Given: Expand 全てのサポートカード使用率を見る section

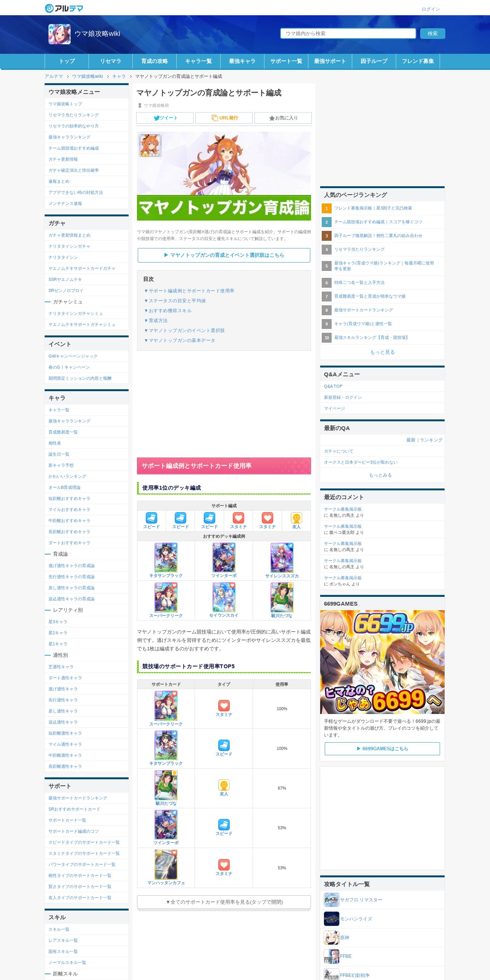Looking at the screenshot, I should [224, 902].
